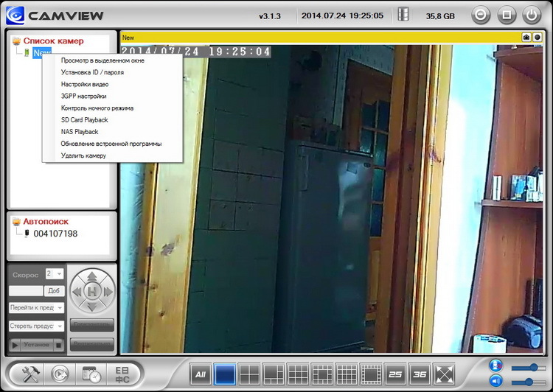The image size is (553, 392).
Task: Click the power button to exit CamView
Action: (x=532, y=15)
